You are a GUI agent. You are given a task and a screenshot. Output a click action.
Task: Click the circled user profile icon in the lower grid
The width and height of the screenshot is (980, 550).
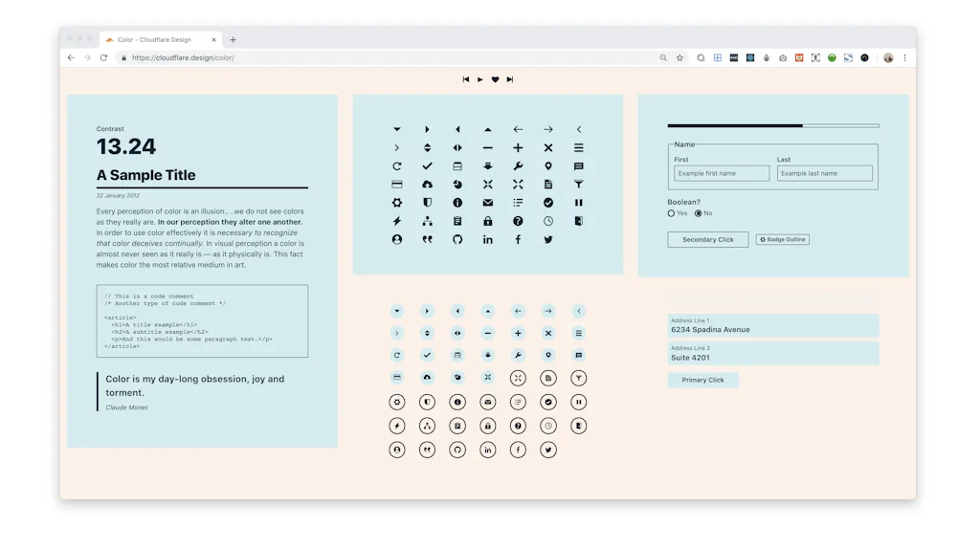(397, 450)
